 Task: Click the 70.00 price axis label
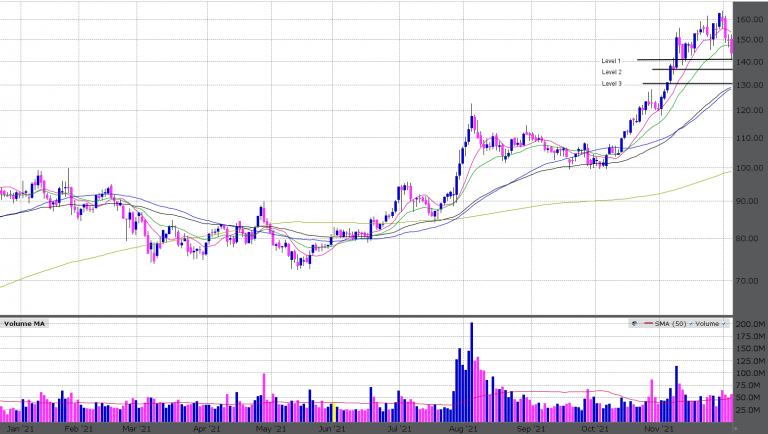point(750,281)
